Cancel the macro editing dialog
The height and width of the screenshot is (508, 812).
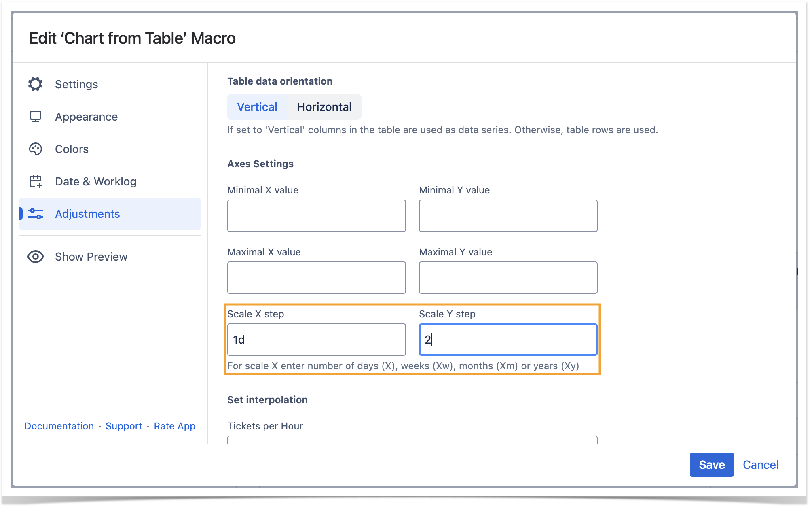click(x=760, y=465)
